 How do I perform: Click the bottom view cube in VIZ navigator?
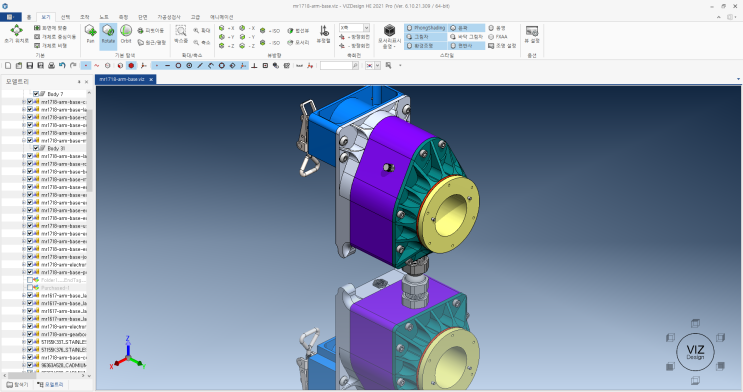(x=695, y=380)
